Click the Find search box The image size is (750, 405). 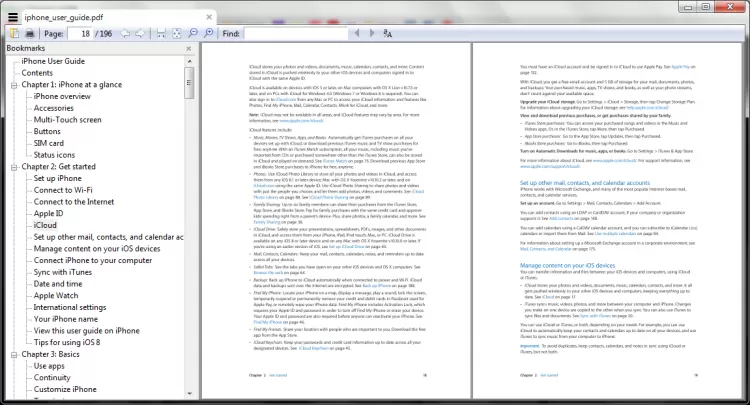296,33
